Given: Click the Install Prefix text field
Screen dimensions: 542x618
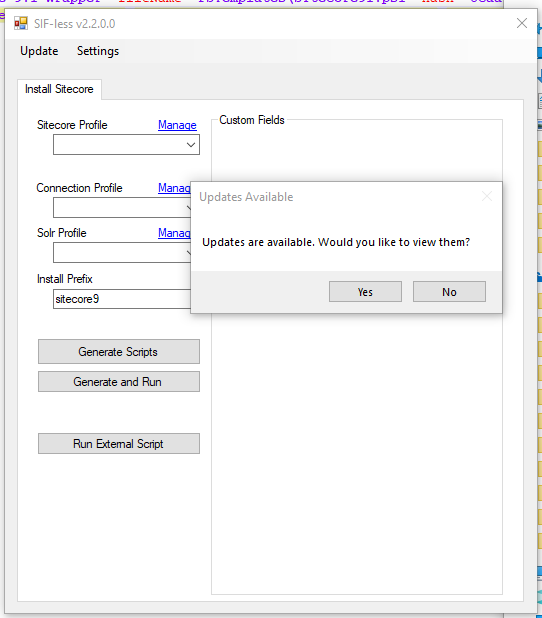Looking at the screenshot, I should [122, 299].
